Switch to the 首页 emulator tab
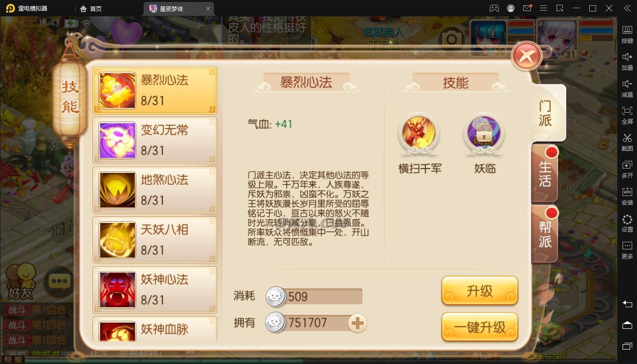This screenshot has height=364, width=637. (91, 9)
